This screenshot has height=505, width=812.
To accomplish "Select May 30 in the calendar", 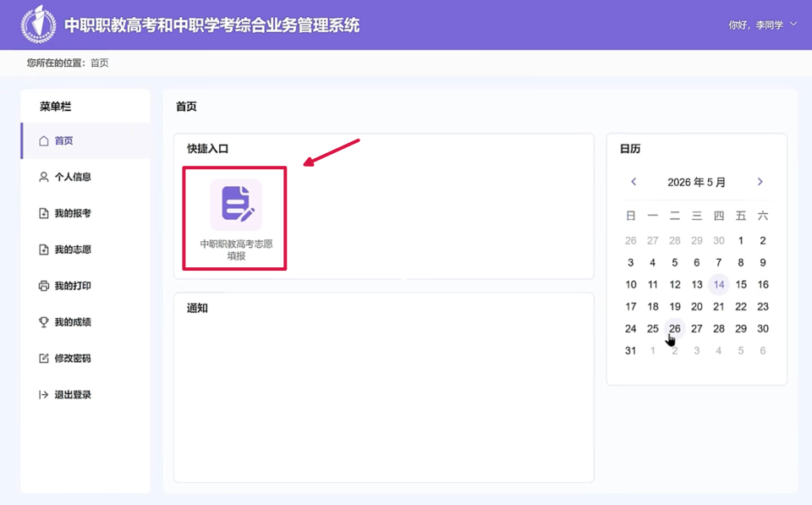I will [763, 328].
